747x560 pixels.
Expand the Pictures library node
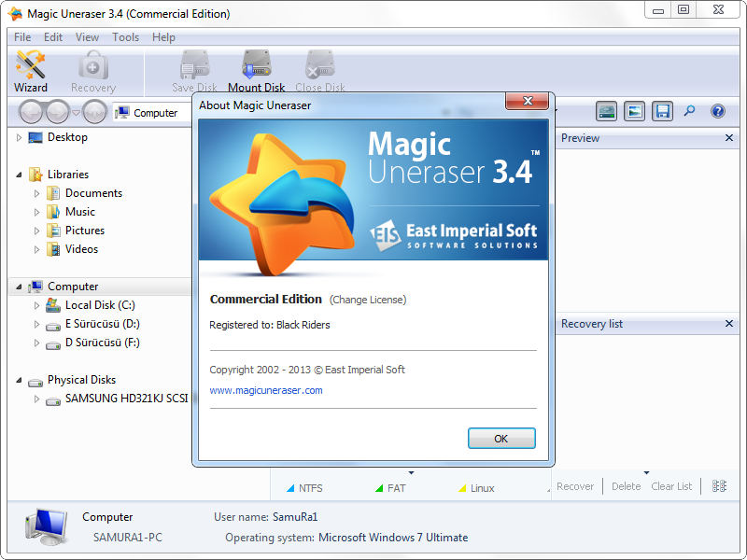click(36, 231)
